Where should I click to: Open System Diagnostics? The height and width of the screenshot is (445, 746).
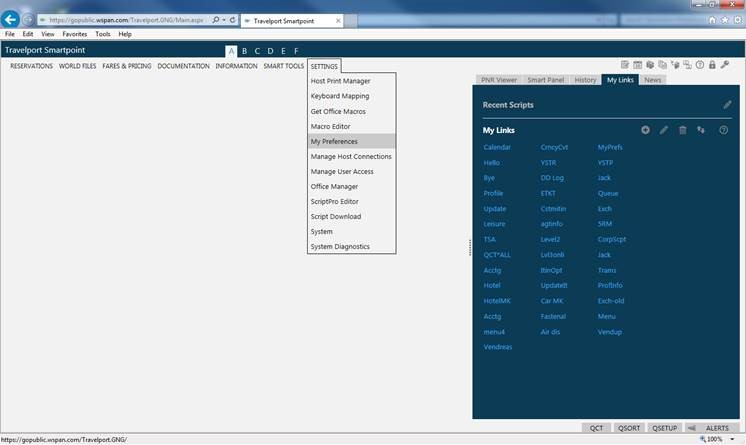pyautogui.click(x=351, y=247)
